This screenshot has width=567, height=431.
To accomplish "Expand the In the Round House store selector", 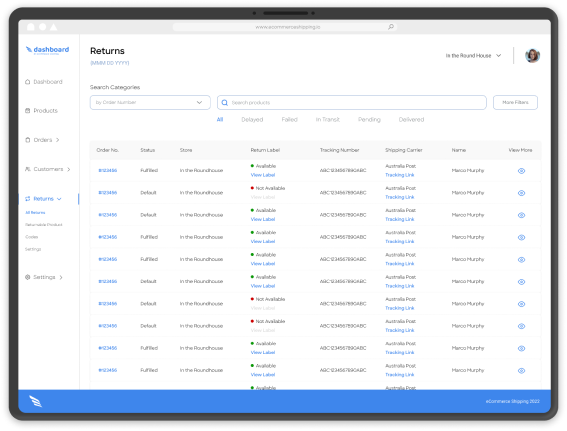I will 473,56.
